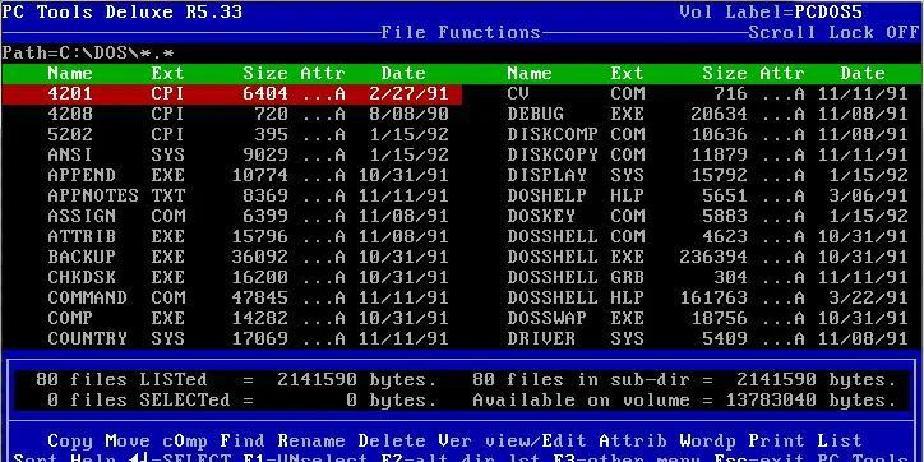Open the view/Edit command
This screenshot has width=924, height=462.
(534, 440)
